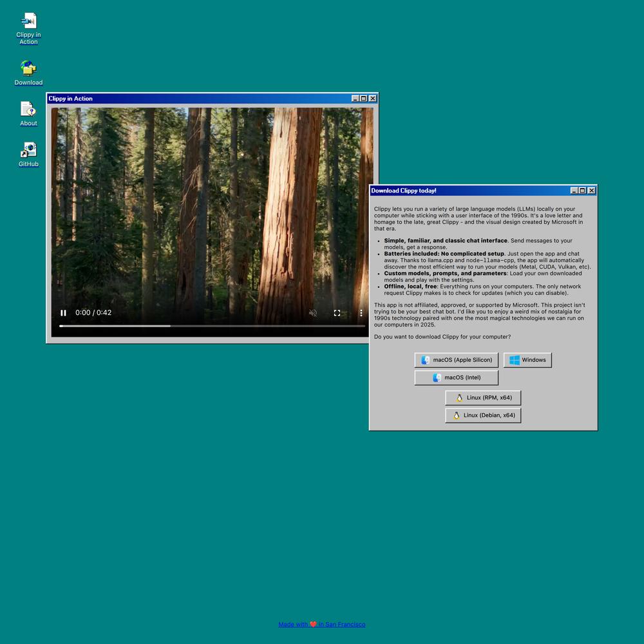The height and width of the screenshot is (644, 644).
Task: Click 'Simple, familiar, and classic chat interface' text
Action: pos(446,241)
